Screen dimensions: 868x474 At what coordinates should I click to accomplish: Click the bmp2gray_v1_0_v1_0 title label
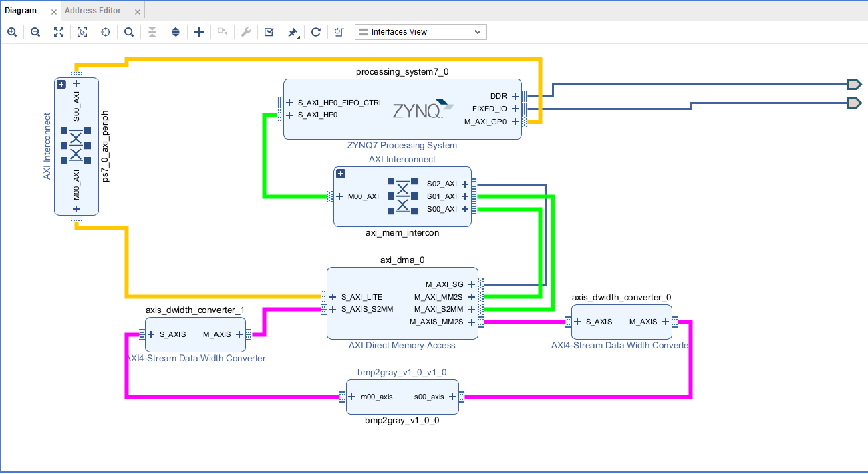pyautogui.click(x=402, y=373)
